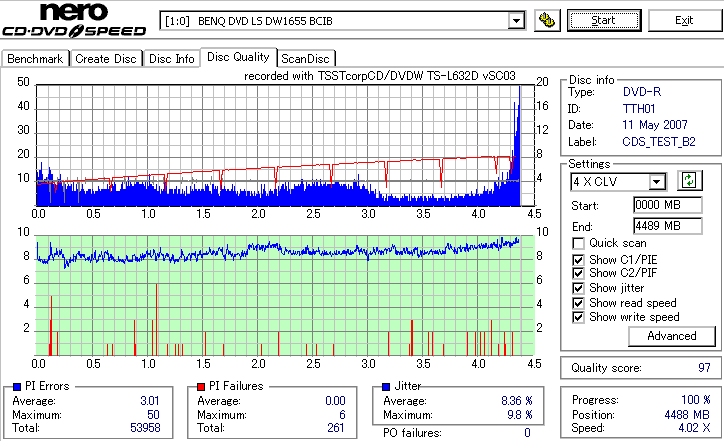Click PI Errors average value 3.01

pyautogui.click(x=150, y=401)
